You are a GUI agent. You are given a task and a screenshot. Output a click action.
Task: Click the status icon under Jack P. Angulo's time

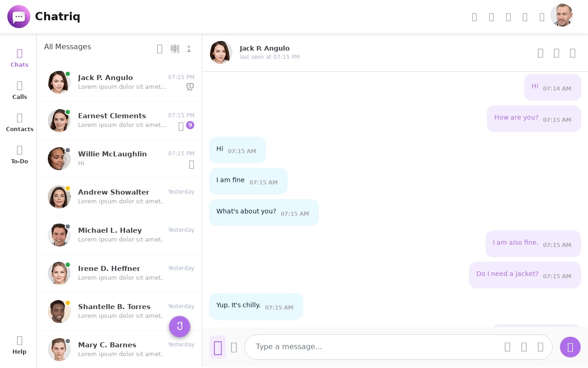tap(190, 86)
